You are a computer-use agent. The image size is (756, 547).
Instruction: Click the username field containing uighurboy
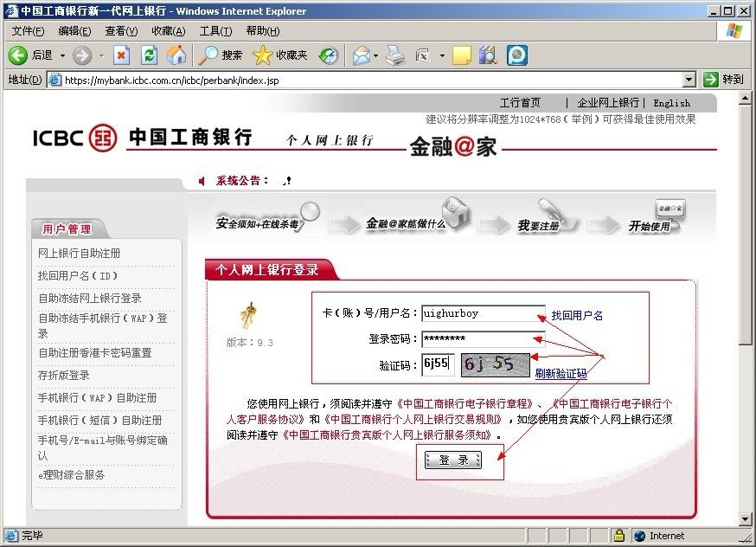pyautogui.click(x=484, y=313)
